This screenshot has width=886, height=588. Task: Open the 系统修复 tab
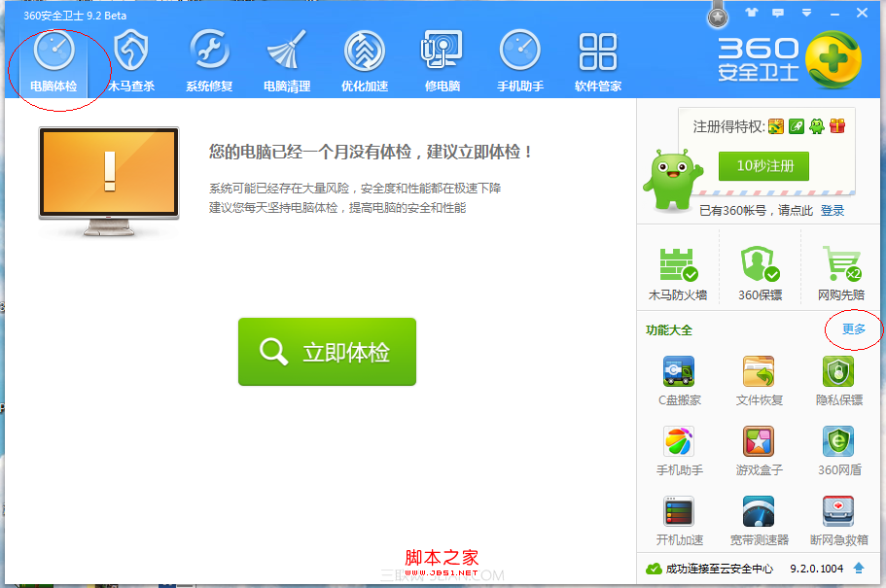coord(209,62)
